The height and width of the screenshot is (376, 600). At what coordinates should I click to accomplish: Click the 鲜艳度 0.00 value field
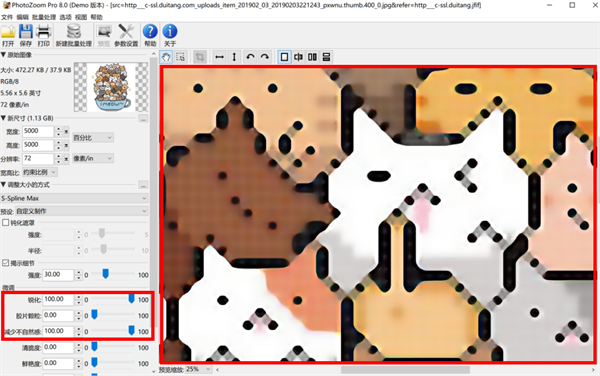tap(58, 363)
